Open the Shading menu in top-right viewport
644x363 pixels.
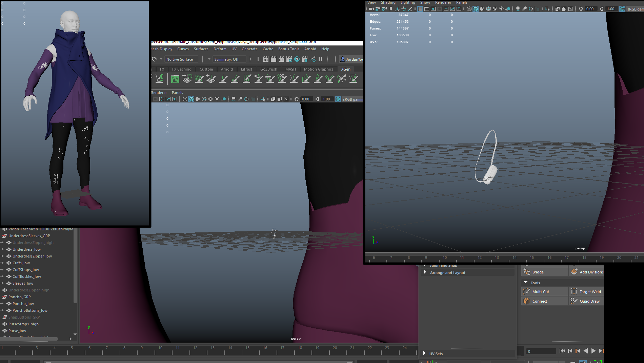[388, 2]
